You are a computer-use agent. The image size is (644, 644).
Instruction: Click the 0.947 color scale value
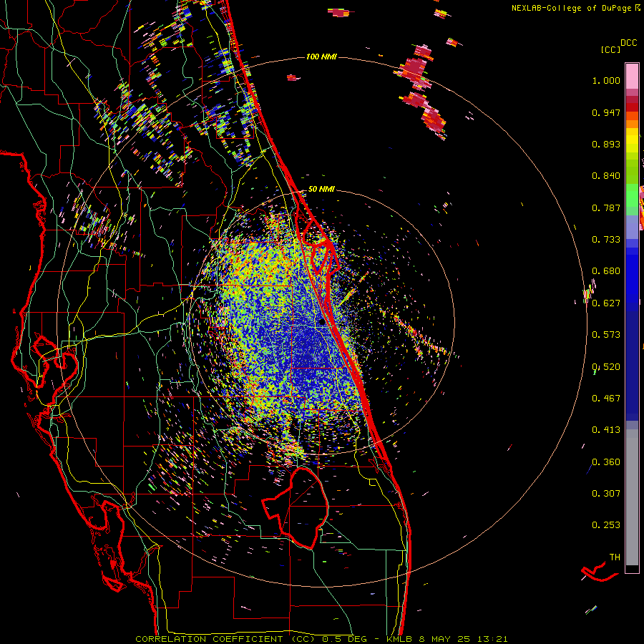(606, 112)
